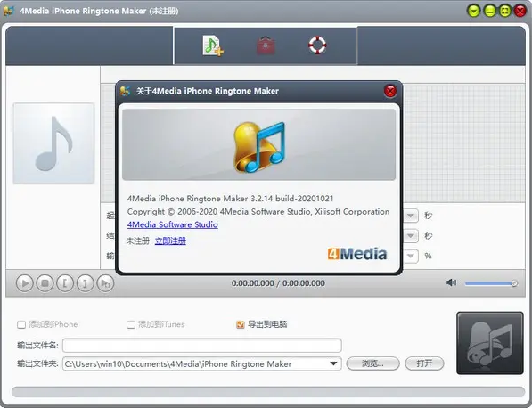Click the Copyright 2006-2020 line
This screenshot has height=408, width=532.
tap(258, 212)
